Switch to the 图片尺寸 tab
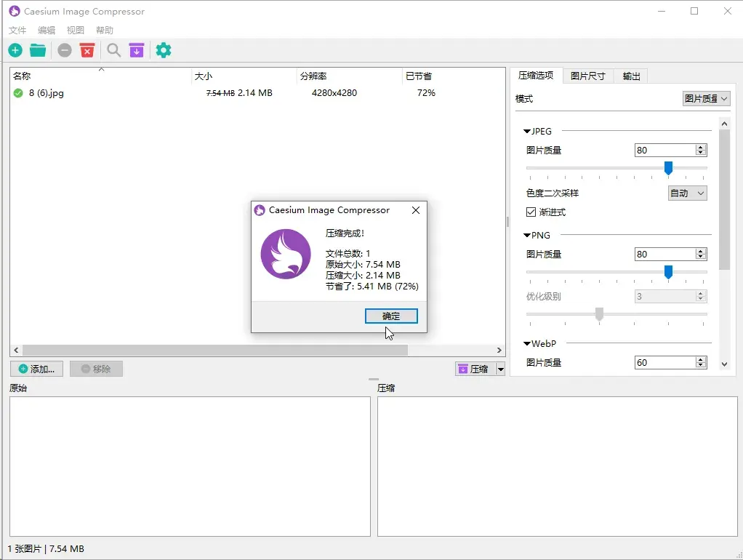The height and width of the screenshot is (560, 743). (x=587, y=76)
